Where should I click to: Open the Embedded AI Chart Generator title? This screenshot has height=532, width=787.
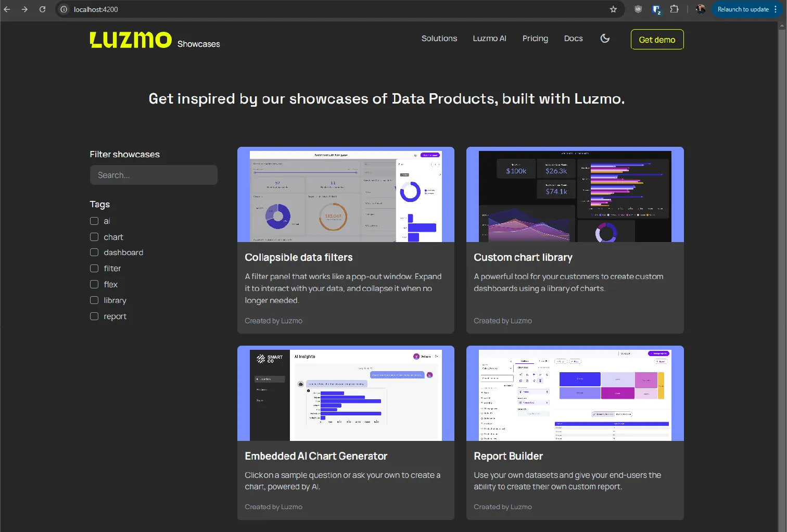pos(316,456)
